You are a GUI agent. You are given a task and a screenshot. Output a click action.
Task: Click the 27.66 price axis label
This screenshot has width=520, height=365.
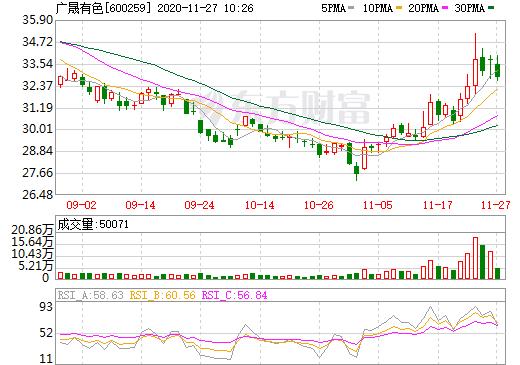(37, 173)
